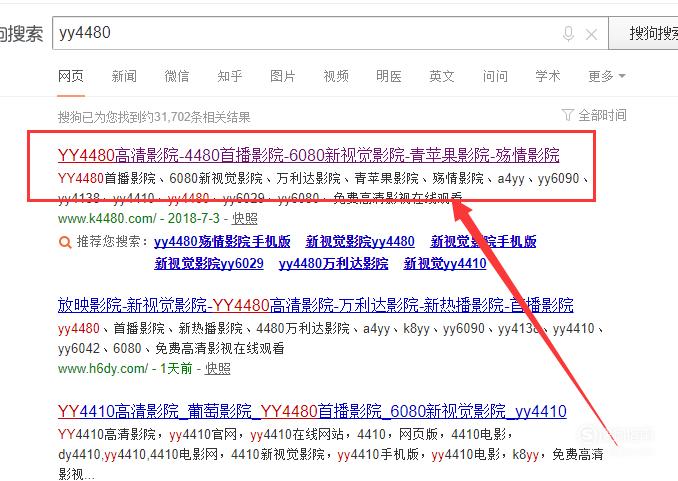
Task: Click the microphone voice search icon
Action: click(568, 33)
